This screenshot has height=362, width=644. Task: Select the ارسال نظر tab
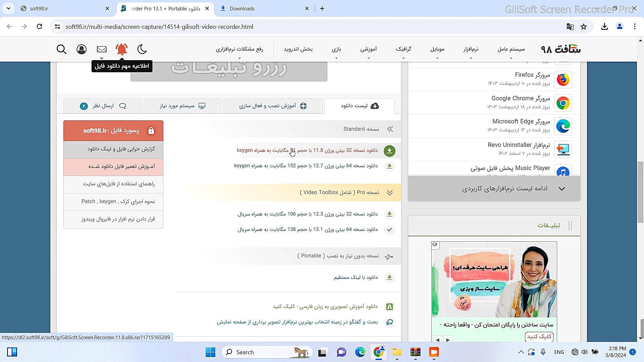click(103, 106)
